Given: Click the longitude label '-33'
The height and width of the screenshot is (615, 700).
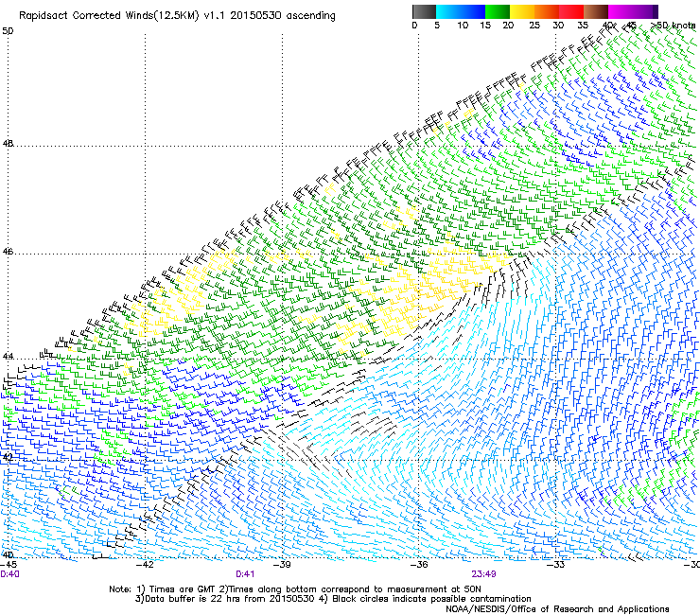Looking at the screenshot, I should (556, 565).
